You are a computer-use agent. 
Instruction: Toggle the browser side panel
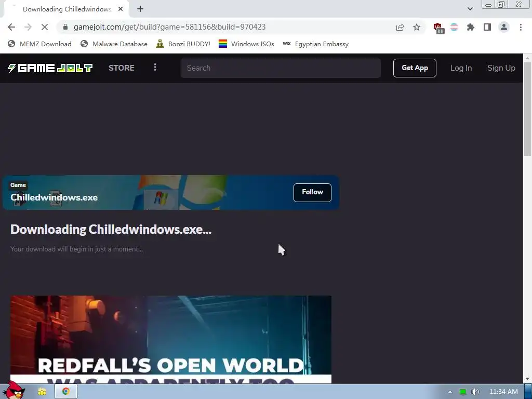pyautogui.click(x=487, y=27)
